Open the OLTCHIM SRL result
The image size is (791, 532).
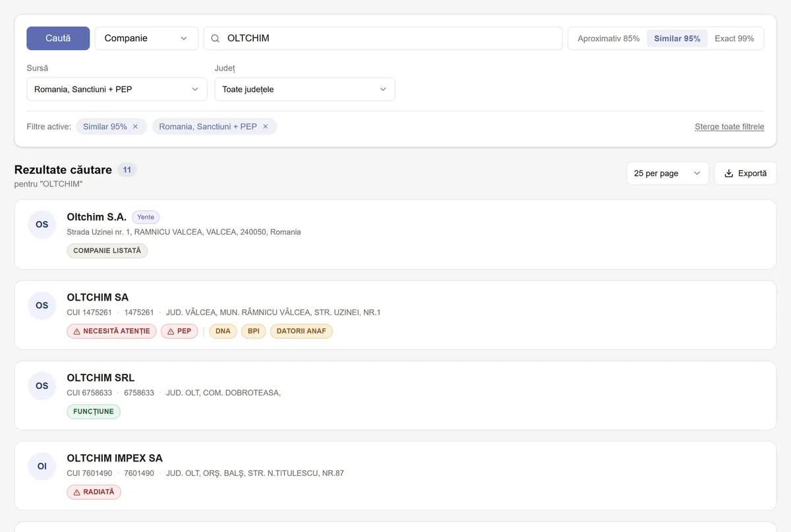(x=395, y=396)
